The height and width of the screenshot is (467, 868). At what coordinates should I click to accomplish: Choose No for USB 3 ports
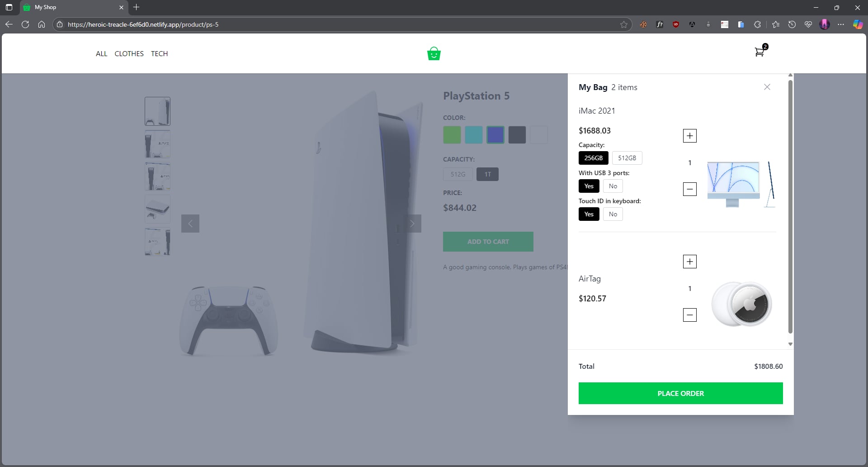613,186
